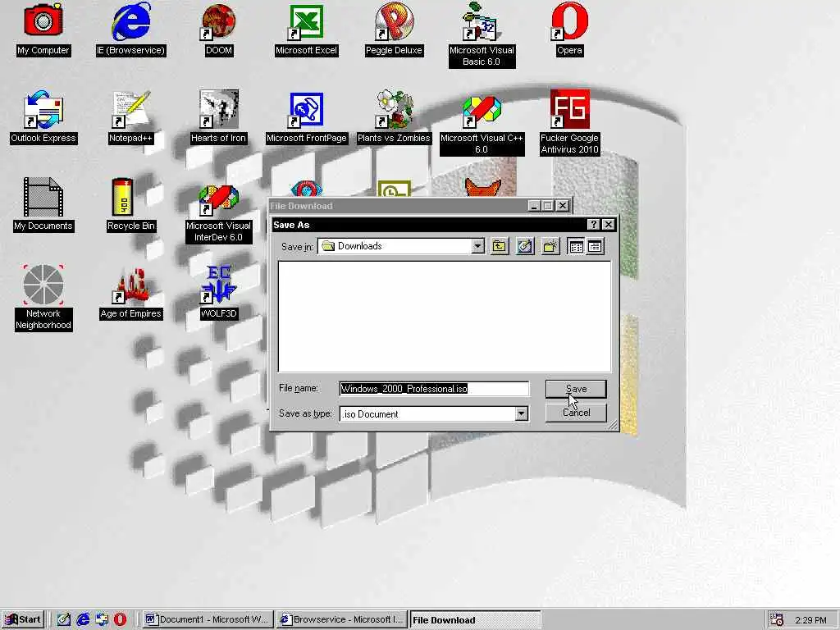
Task: Close the File Download window
Action: 563,206
